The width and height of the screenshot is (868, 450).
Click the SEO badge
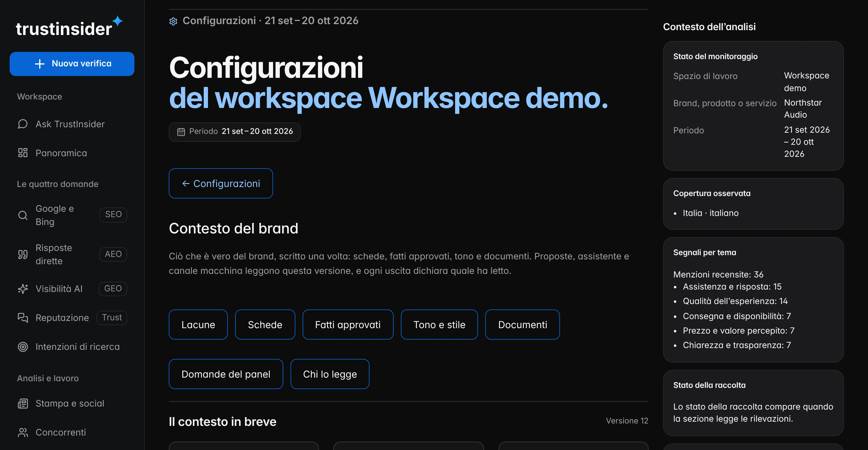pyautogui.click(x=113, y=215)
